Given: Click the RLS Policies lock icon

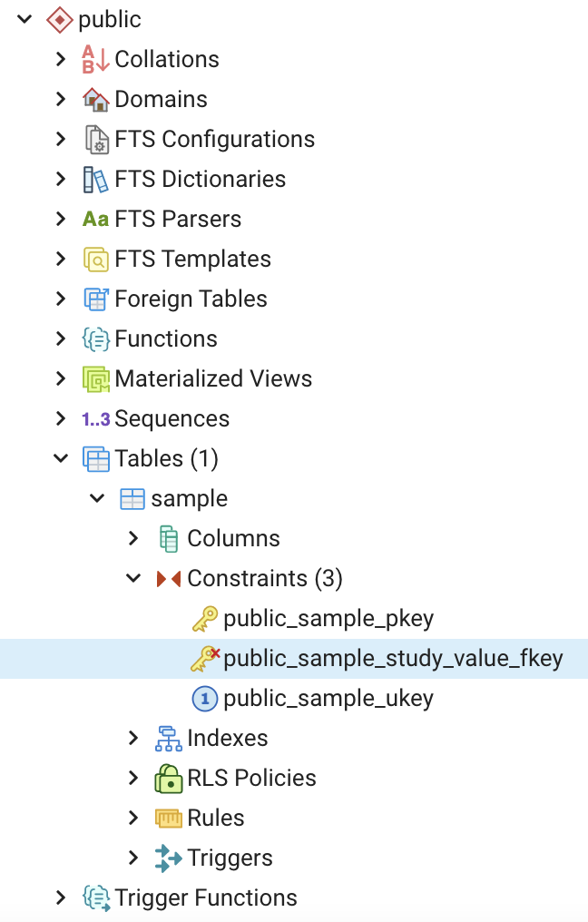Looking at the screenshot, I should point(168,778).
